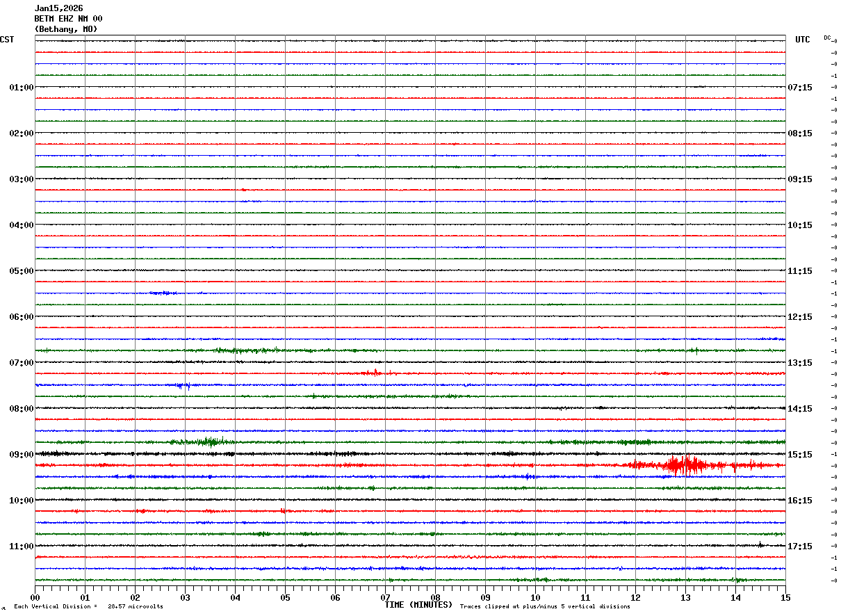
Task: Select the 07:00 CST row label
Action: [x=21, y=363]
